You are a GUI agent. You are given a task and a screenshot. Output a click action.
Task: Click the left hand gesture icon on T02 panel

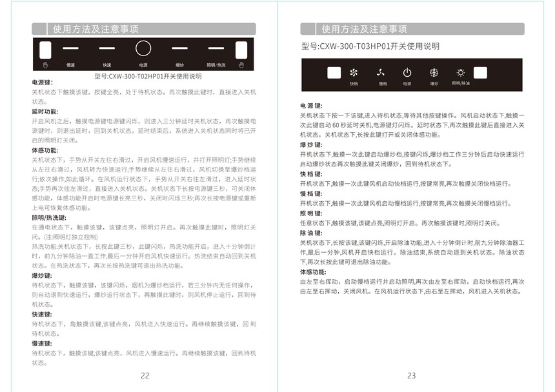click(45, 65)
